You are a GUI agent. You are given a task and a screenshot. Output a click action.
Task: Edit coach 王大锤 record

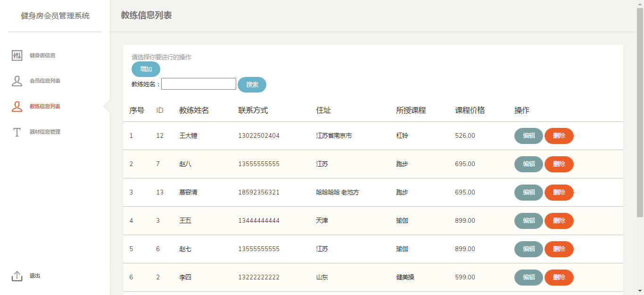click(x=528, y=136)
